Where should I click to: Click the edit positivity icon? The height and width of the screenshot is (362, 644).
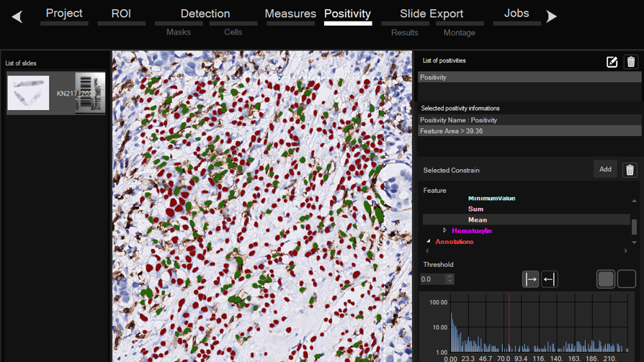click(612, 62)
